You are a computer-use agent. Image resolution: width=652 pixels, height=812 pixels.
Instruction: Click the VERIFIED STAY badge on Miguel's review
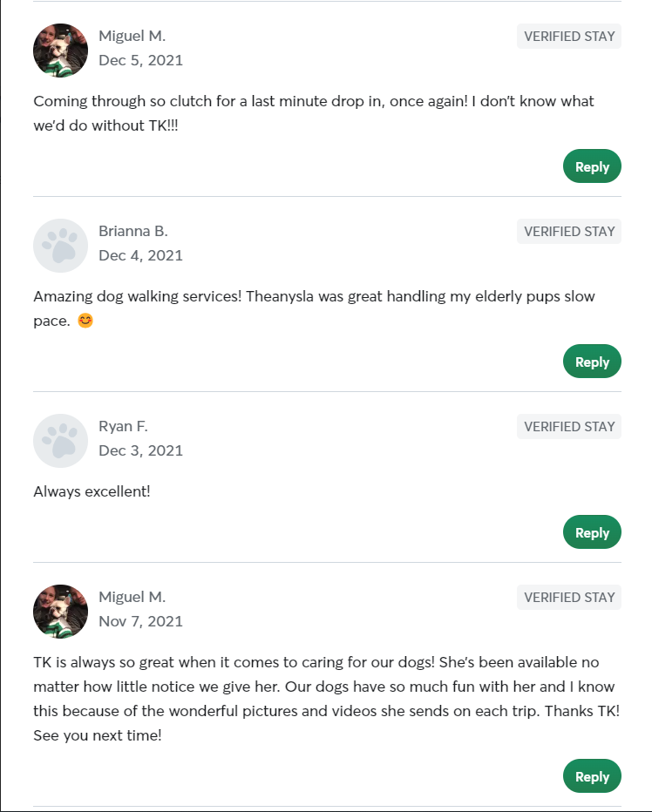(568, 36)
